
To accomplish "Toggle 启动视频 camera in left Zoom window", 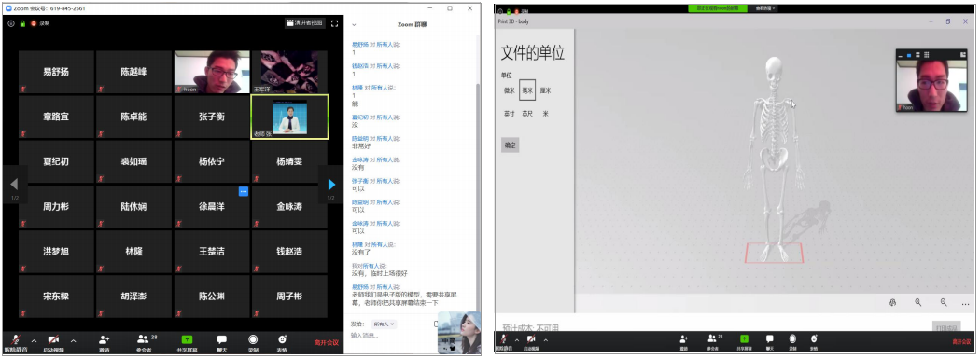I will tap(54, 341).
